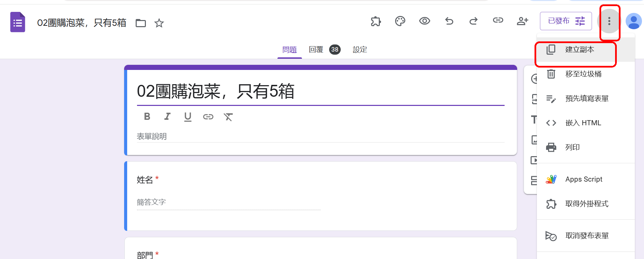
Task: Open the 已發布 publish settings button
Action: [566, 21]
